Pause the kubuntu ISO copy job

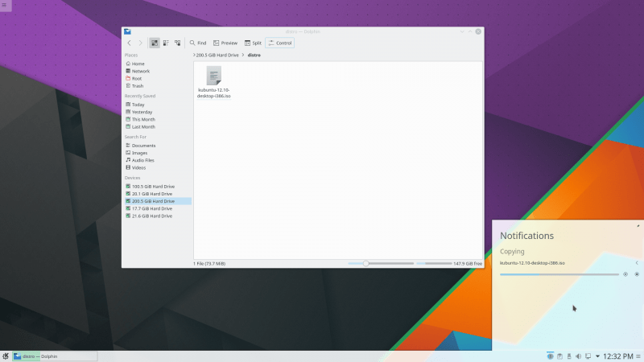coord(625,274)
